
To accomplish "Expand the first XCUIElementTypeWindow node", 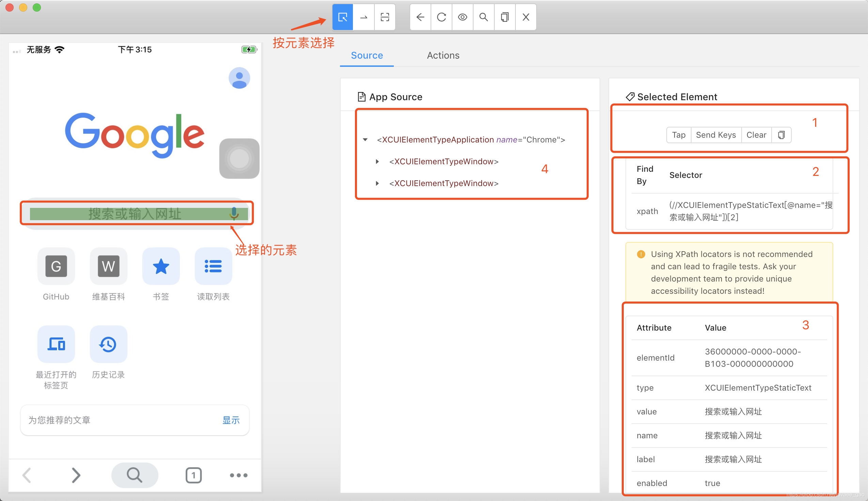I will tap(377, 162).
